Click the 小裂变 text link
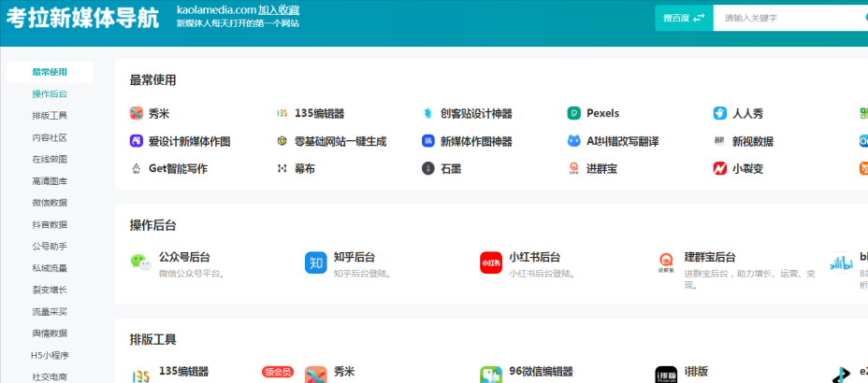This screenshot has height=383, width=868. pyautogui.click(x=748, y=169)
